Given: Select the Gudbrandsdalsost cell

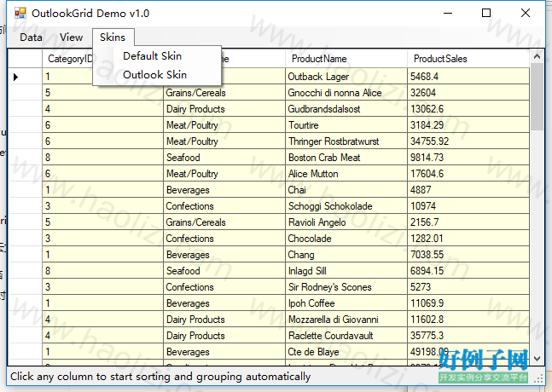Looking at the screenshot, I should pos(346,108).
